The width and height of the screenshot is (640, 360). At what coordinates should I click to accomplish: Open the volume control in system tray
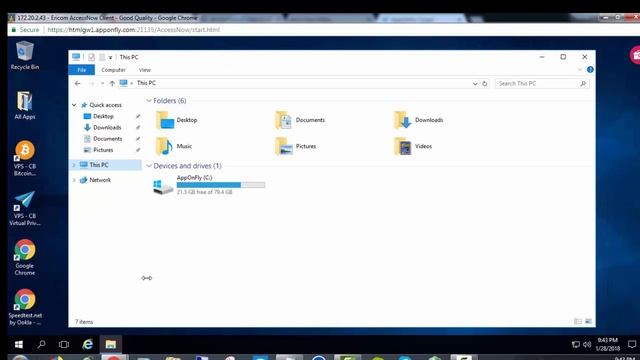(x=587, y=344)
